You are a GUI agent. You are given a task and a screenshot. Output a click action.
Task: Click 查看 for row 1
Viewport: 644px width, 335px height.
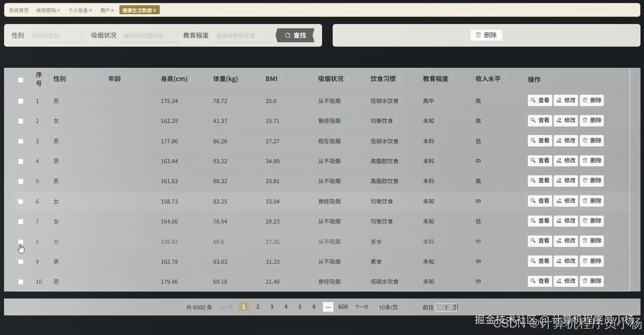coord(540,100)
